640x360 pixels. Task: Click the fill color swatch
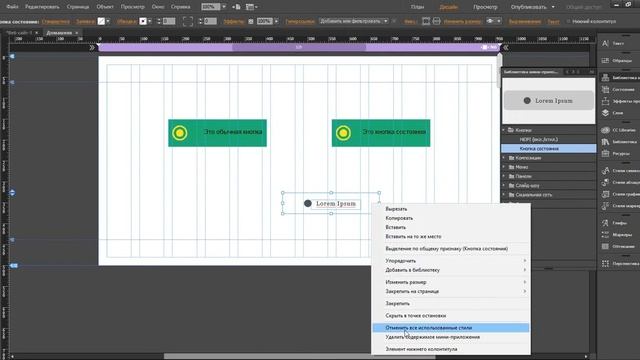[101, 21]
